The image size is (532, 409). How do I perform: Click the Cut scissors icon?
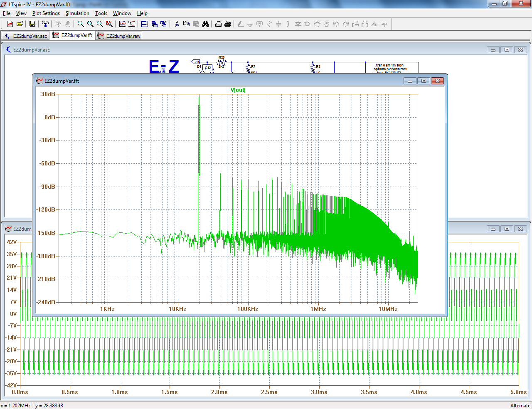177,24
